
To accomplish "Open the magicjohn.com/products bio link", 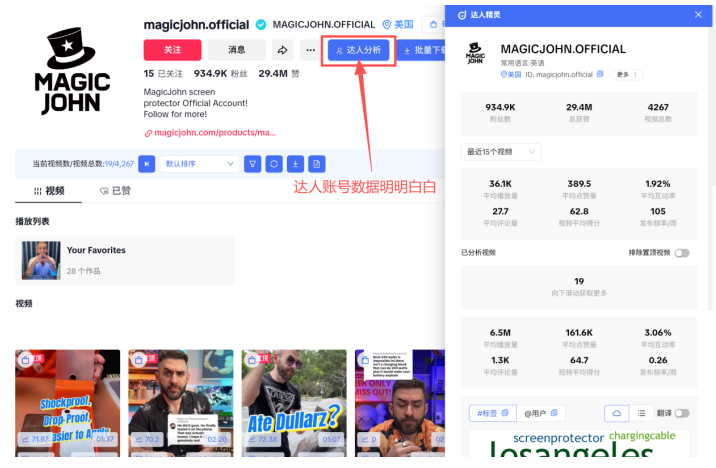I will point(210,133).
